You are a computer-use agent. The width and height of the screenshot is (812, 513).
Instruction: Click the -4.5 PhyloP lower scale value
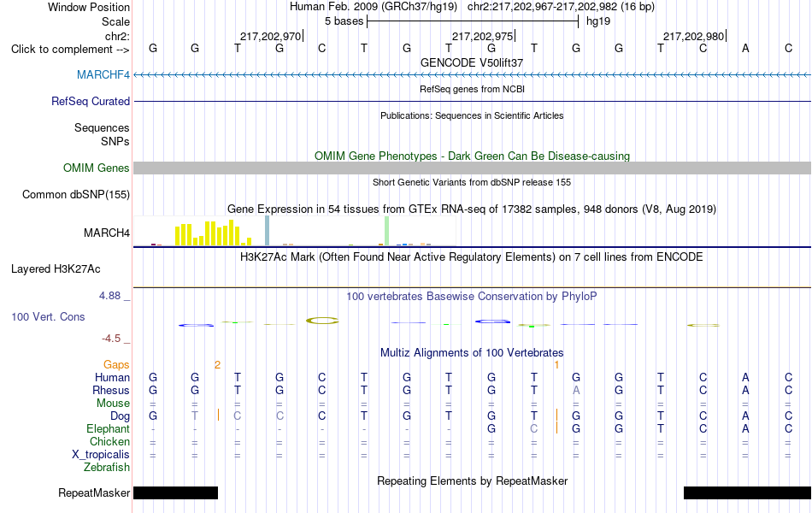111,339
